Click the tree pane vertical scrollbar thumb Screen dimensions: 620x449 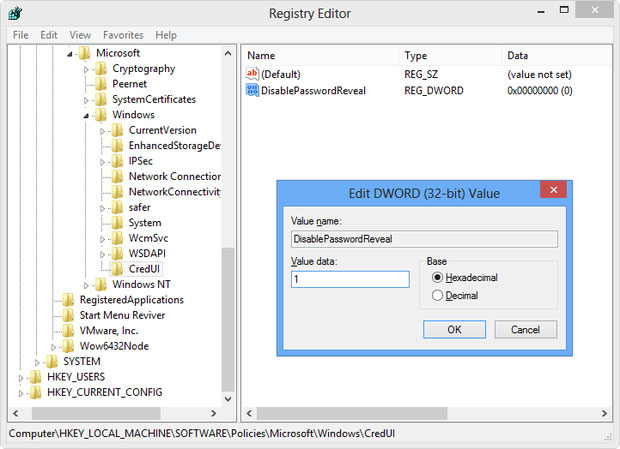tap(228, 319)
